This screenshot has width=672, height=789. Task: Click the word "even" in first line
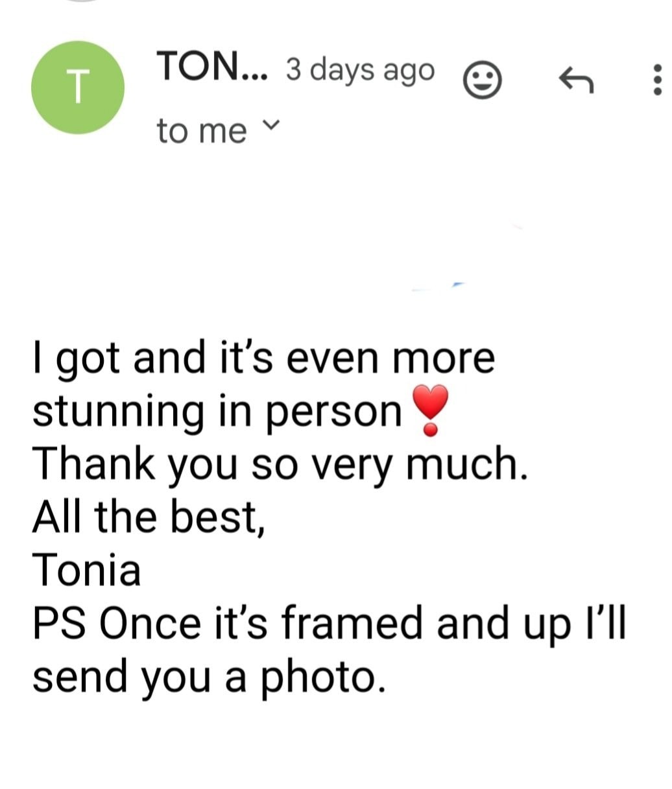click(332, 359)
